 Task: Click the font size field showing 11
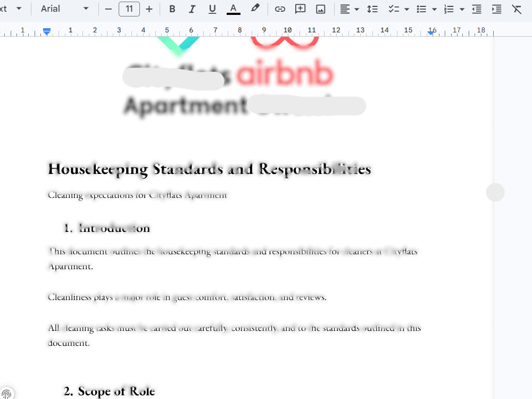[129, 9]
